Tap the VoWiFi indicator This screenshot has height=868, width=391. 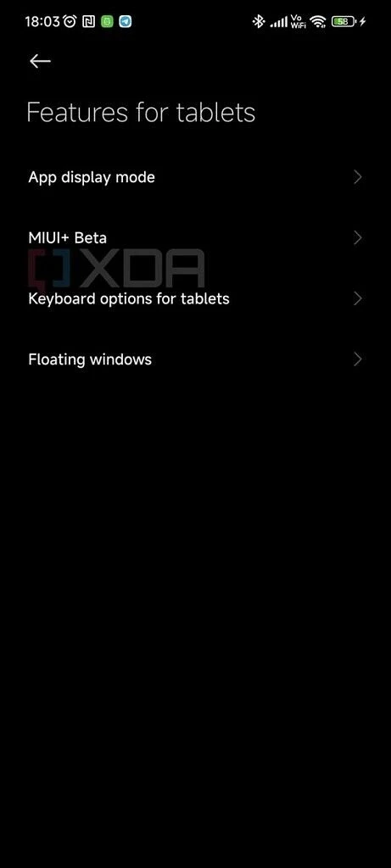pyautogui.click(x=298, y=22)
